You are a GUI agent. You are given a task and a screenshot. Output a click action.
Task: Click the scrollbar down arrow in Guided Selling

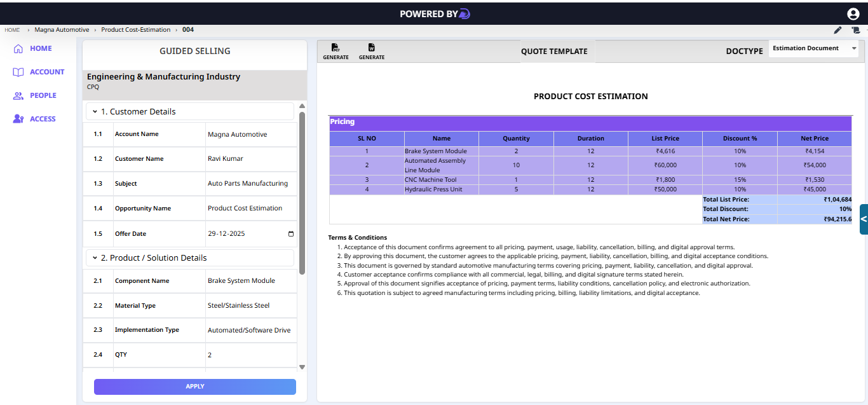(x=302, y=367)
